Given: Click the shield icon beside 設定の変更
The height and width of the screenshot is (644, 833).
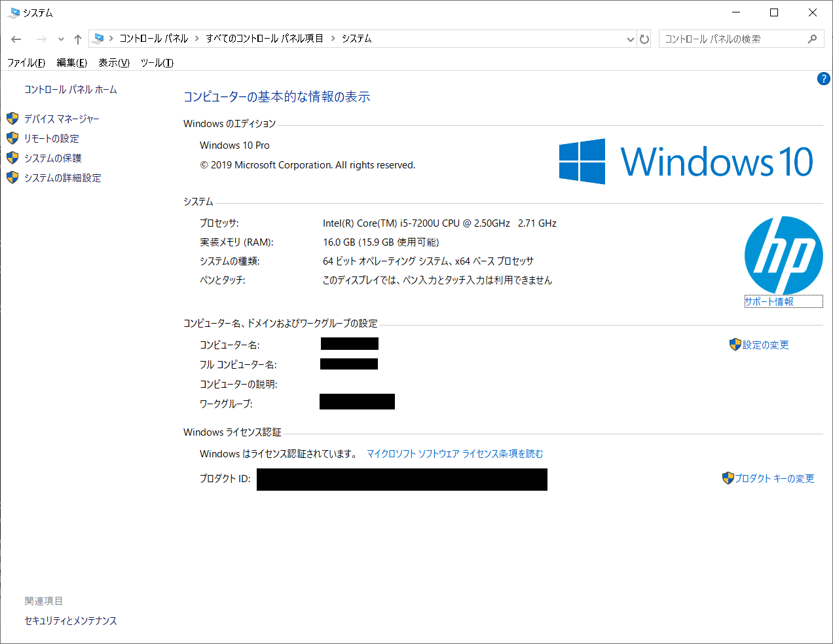Looking at the screenshot, I should (x=735, y=345).
